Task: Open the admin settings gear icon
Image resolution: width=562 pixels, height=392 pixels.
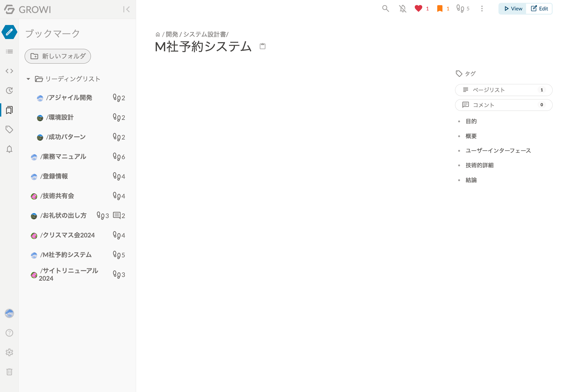Action: coord(9,352)
